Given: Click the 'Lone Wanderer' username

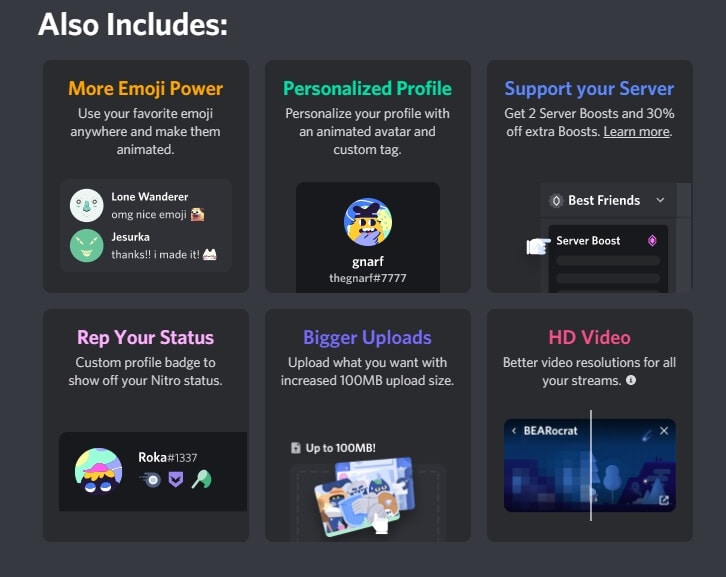Looking at the screenshot, I should point(150,197).
